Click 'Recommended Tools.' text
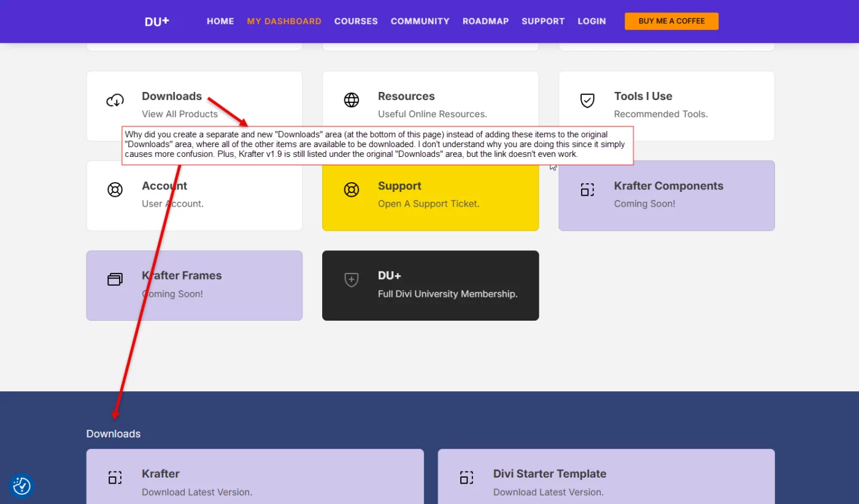Image resolution: width=859 pixels, height=504 pixels. point(661,114)
